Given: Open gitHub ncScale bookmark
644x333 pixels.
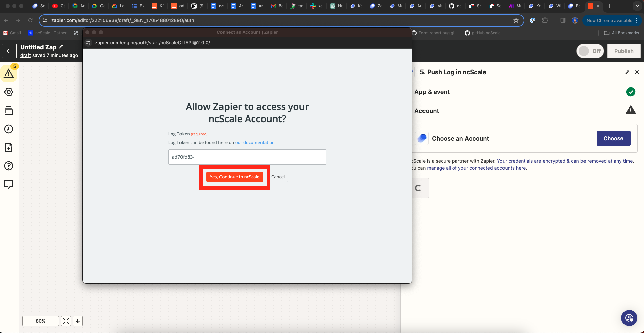Looking at the screenshot, I should [x=483, y=33].
